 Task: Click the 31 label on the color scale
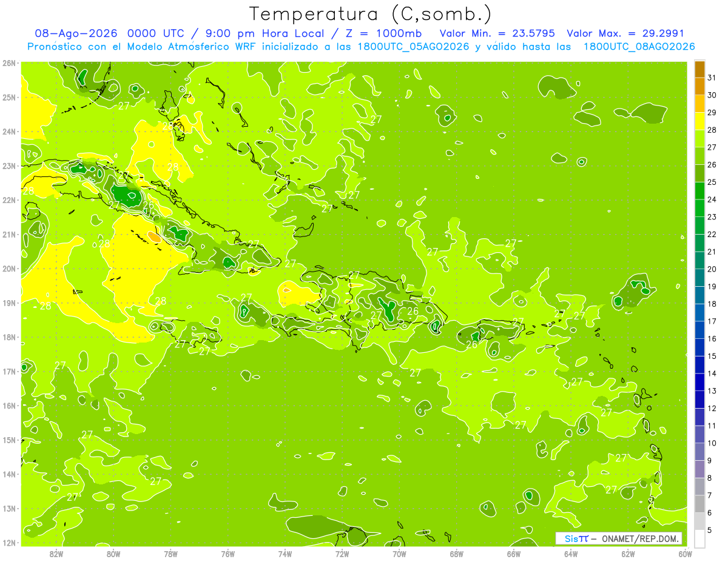712,78
